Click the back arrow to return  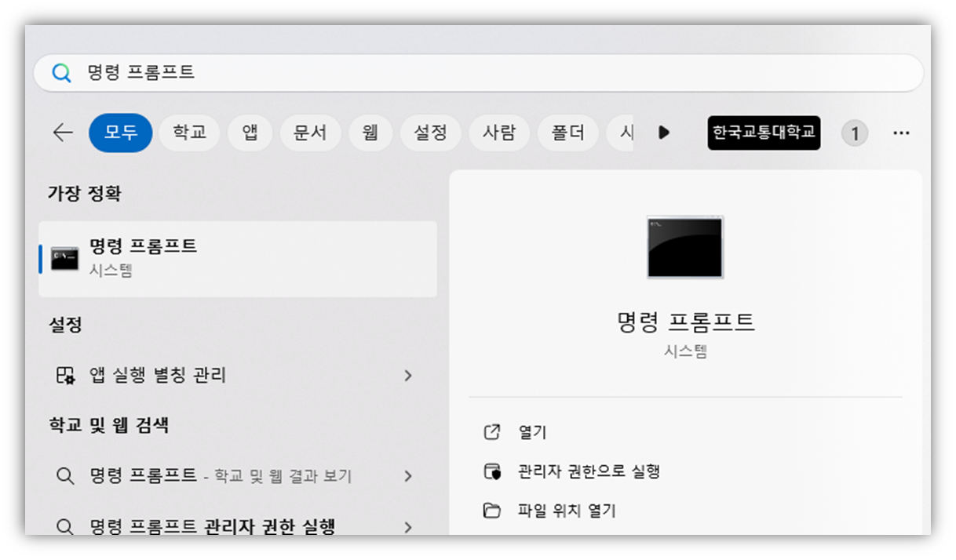(61, 133)
